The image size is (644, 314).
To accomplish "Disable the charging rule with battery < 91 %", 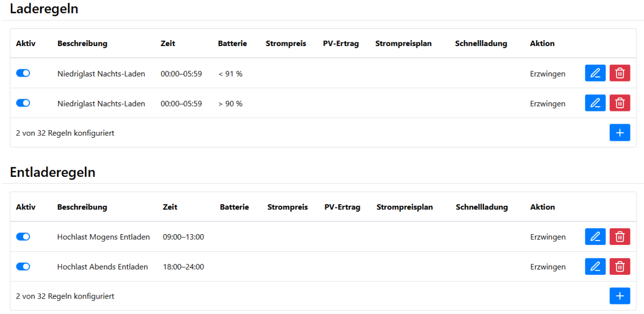I will pos(23,73).
